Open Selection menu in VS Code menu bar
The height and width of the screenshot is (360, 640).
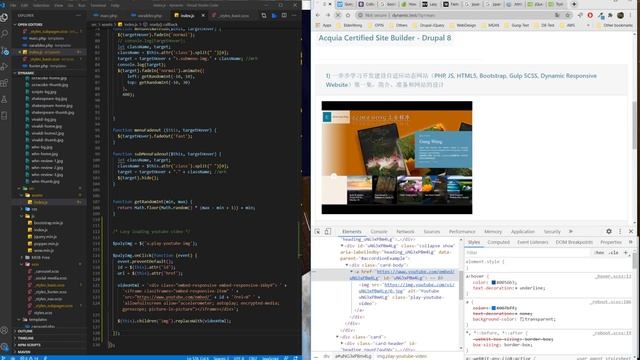click(41, 5)
